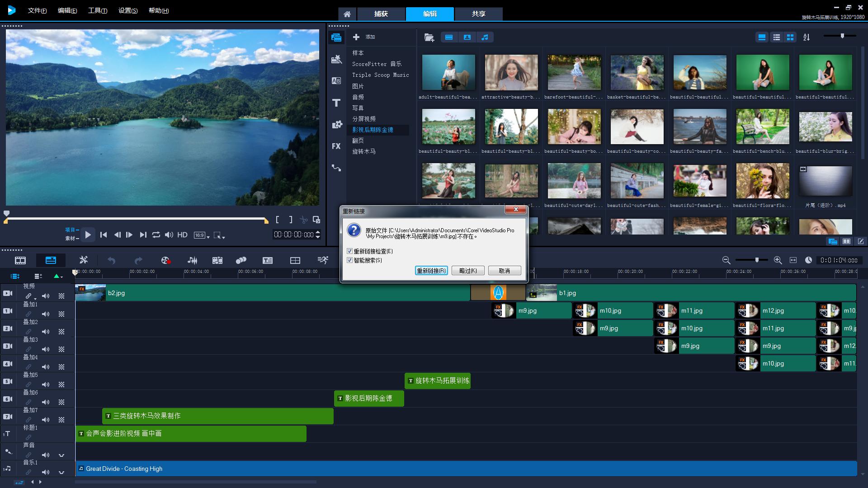This screenshot has height=488, width=868.
Task: Open the sound mixer tool
Action: pos(192,260)
